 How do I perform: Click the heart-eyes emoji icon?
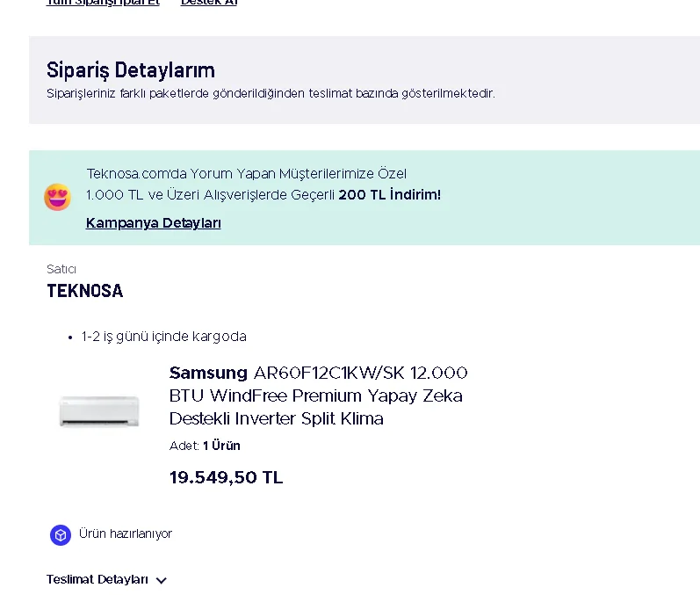coord(57,197)
